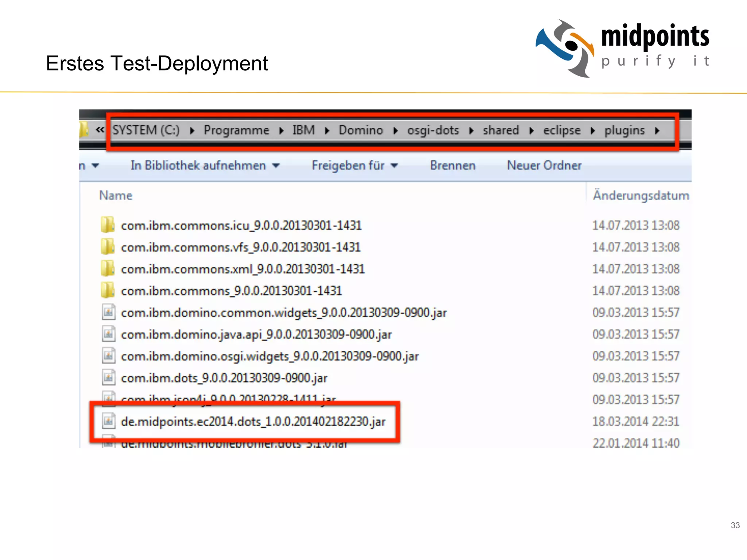This screenshot has width=747, height=560.
Task: Select com.ibm.commons_9.0.0.20130301-1431 folder name
Action: coord(231,291)
